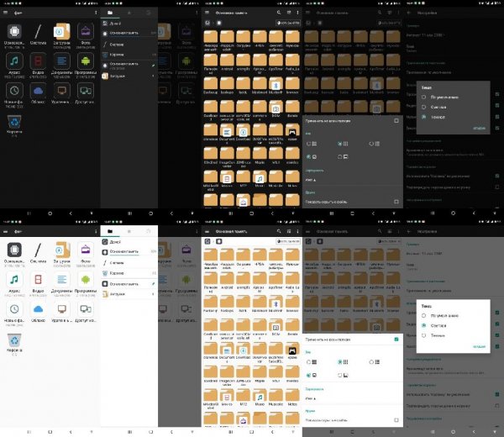
Task: Open Фото icon on dark home screen
Action: tap(86, 31)
